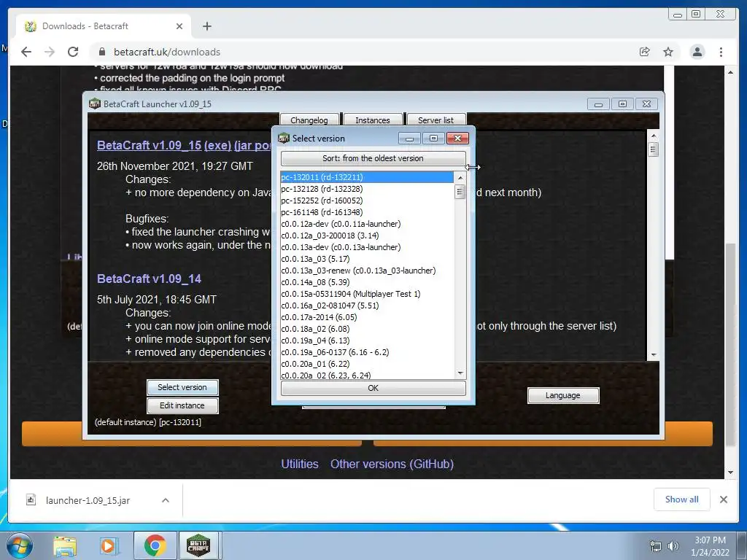Open Windows Media Player taskbar icon
The image size is (747, 560).
108,545
